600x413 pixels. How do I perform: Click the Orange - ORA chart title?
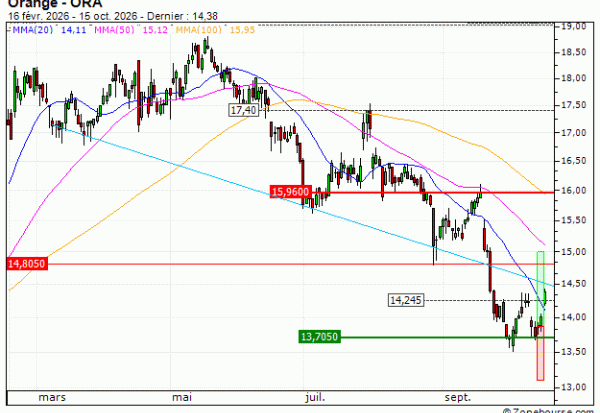55,4
